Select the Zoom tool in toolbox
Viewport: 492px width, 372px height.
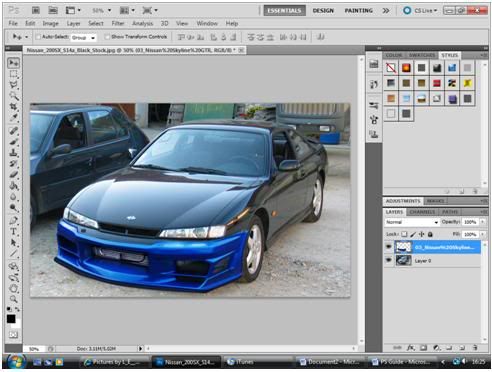pyautogui.click(x=14, y=299)
